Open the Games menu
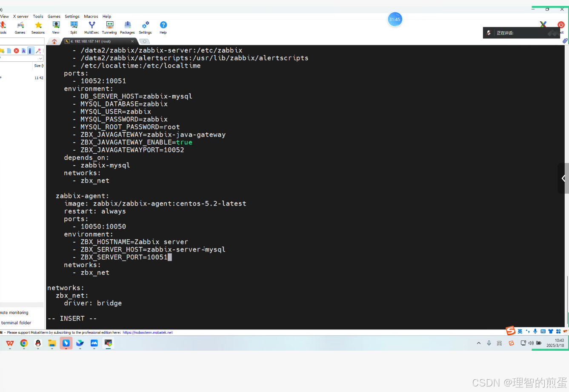 coord(54,16)
